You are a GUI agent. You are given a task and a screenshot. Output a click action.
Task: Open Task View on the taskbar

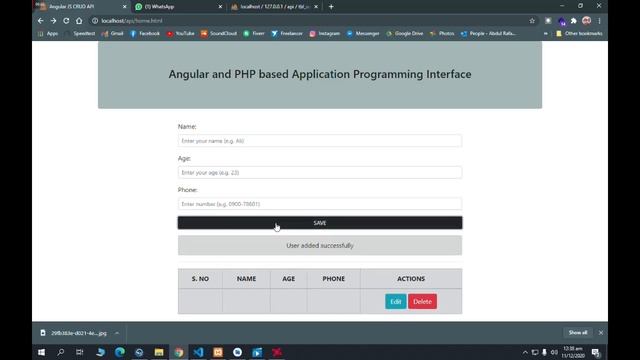(80, 352)
